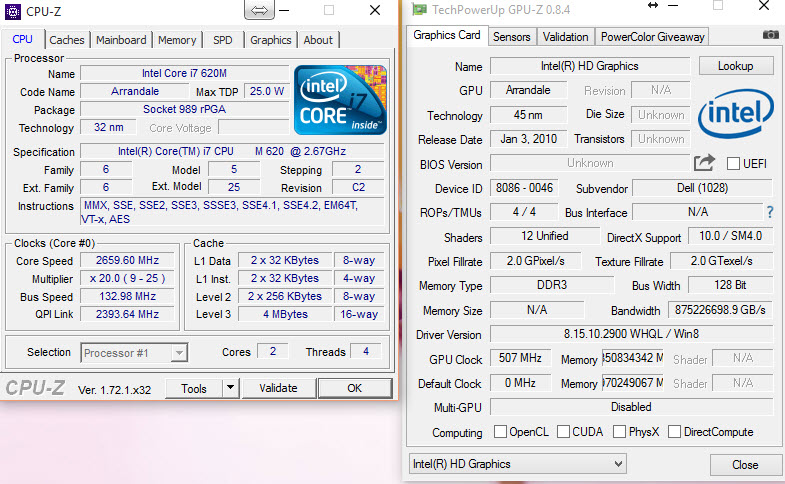Click the Level 2 cache 2 x 256 KBytes value
This screenshot has height=484, width=785.
click(x=285, y=296)
